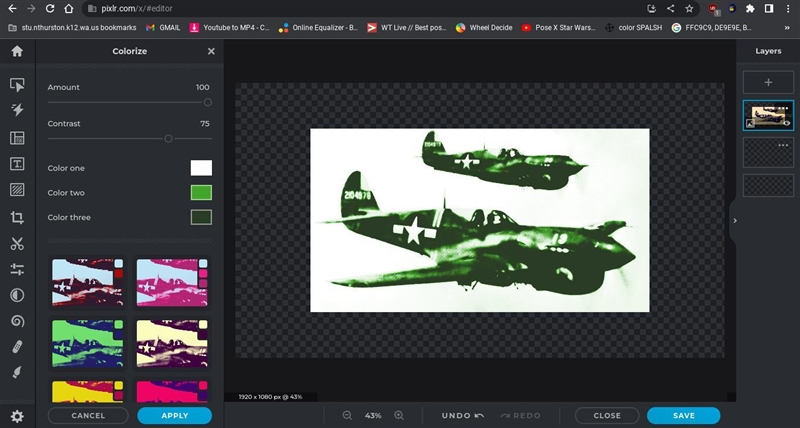This screenshot has width=800, height=428.
Task: Apply the Colorize effect
Action: (x=174, y=415)
